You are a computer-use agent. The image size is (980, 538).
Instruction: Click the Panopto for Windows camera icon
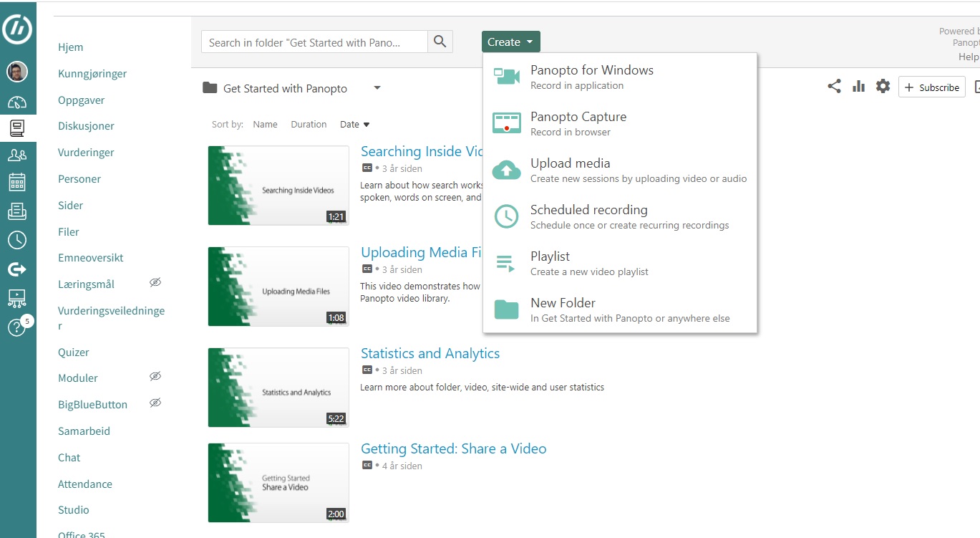(507, 77)
